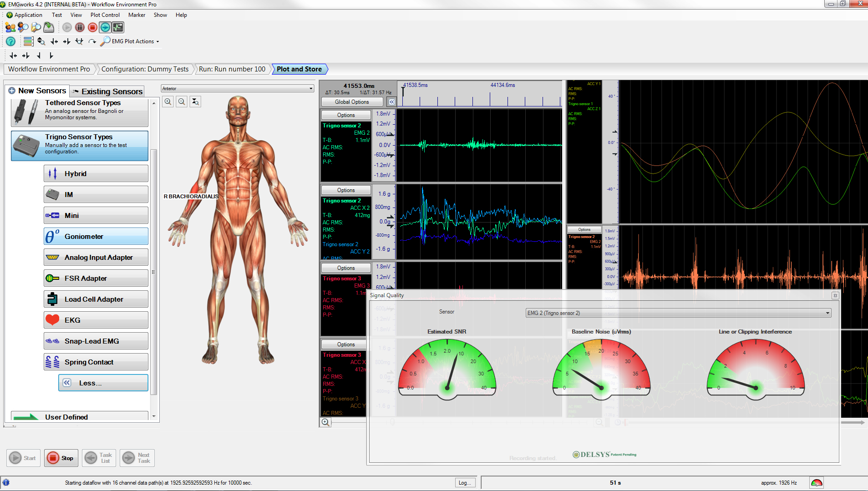The height and width of the screenshot is (491, 868).
Task: Switch to the Existing Sensors tab
Action: point(107,91)
